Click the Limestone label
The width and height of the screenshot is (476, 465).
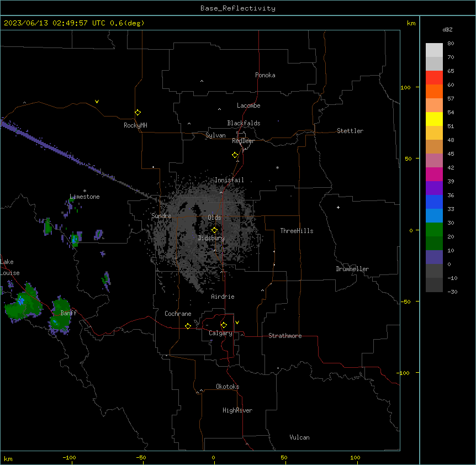84,197
